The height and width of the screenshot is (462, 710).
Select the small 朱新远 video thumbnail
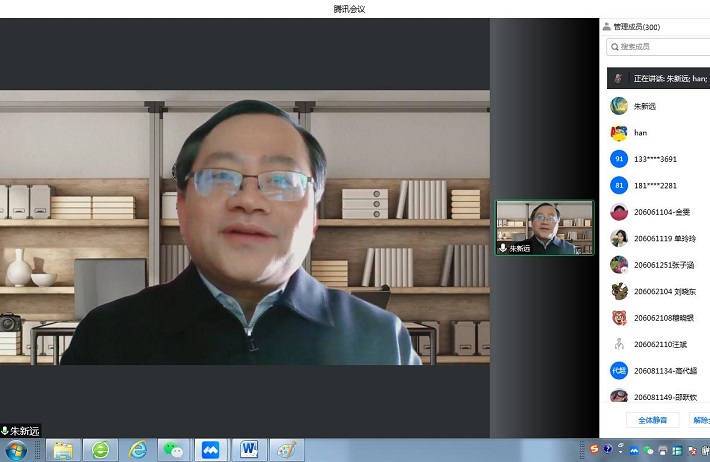pos(544,226)
